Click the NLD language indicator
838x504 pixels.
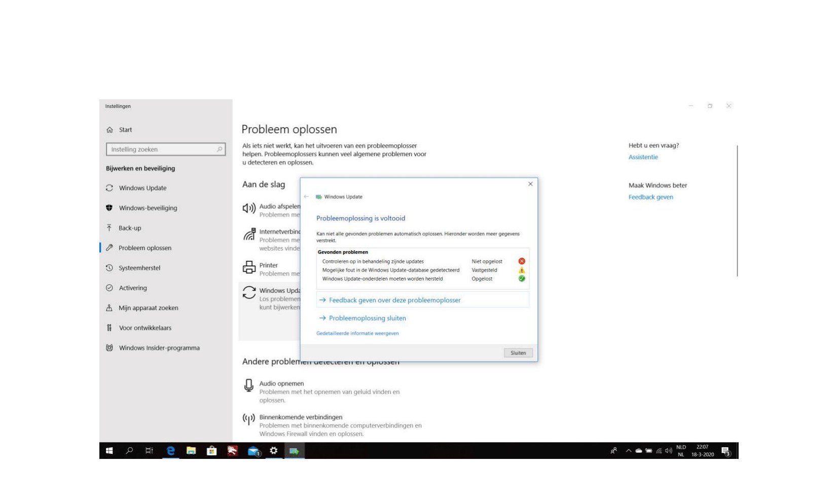681,451
